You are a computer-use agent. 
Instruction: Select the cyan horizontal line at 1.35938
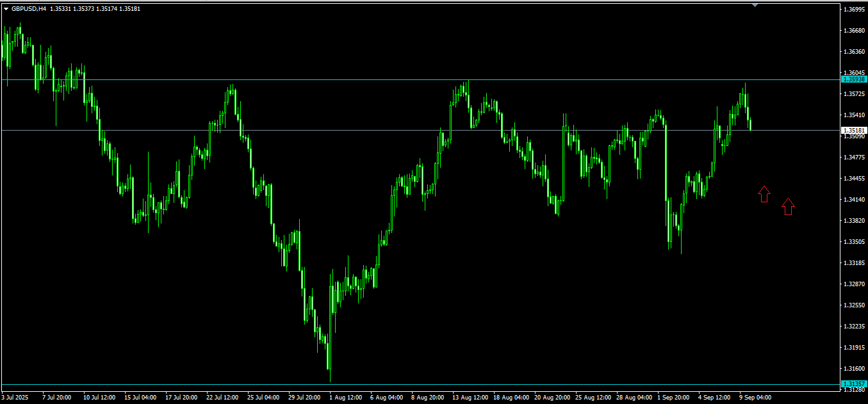[420, 79]
